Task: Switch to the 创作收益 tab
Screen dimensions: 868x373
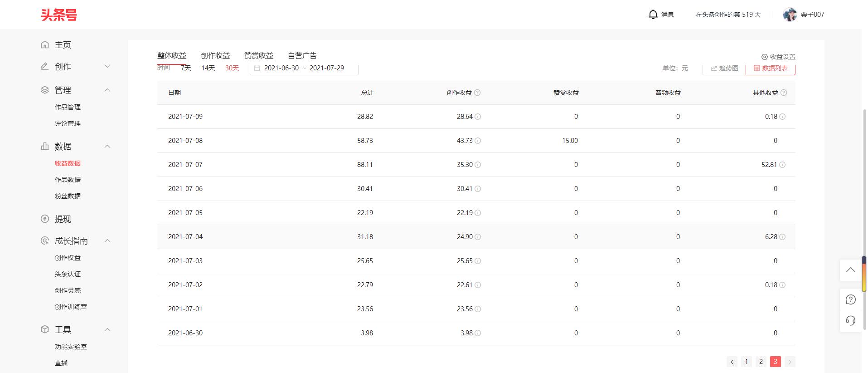Action: pos(215,56)
